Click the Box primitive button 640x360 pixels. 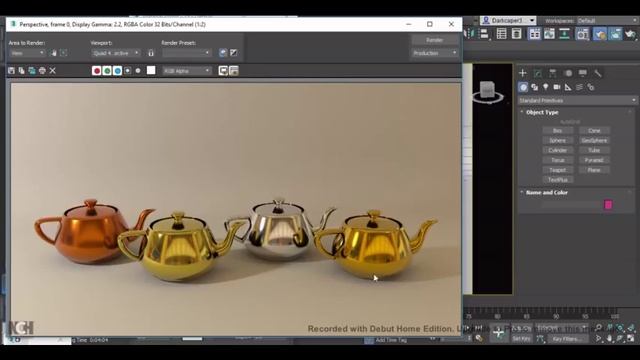click(x=558, y=131)
